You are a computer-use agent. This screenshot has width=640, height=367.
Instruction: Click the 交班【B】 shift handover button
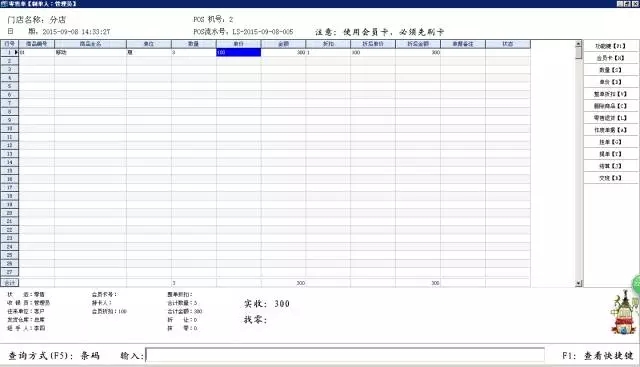(x=610, y=178)
